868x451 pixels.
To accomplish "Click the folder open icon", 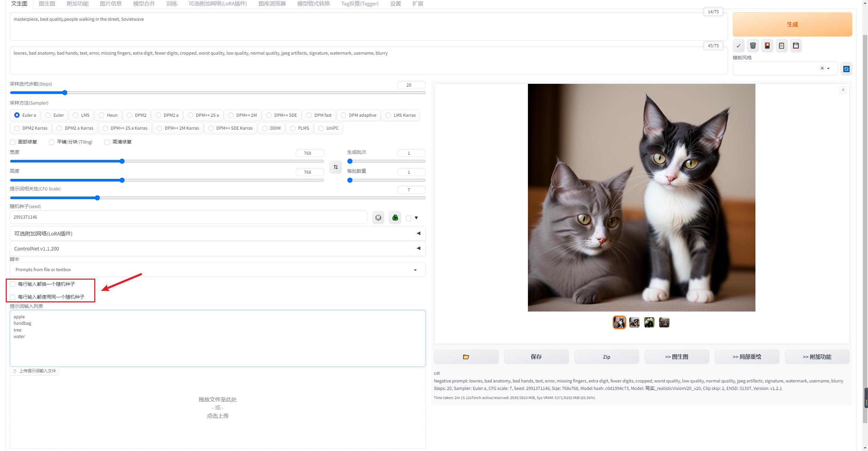I will click(466, 356).
